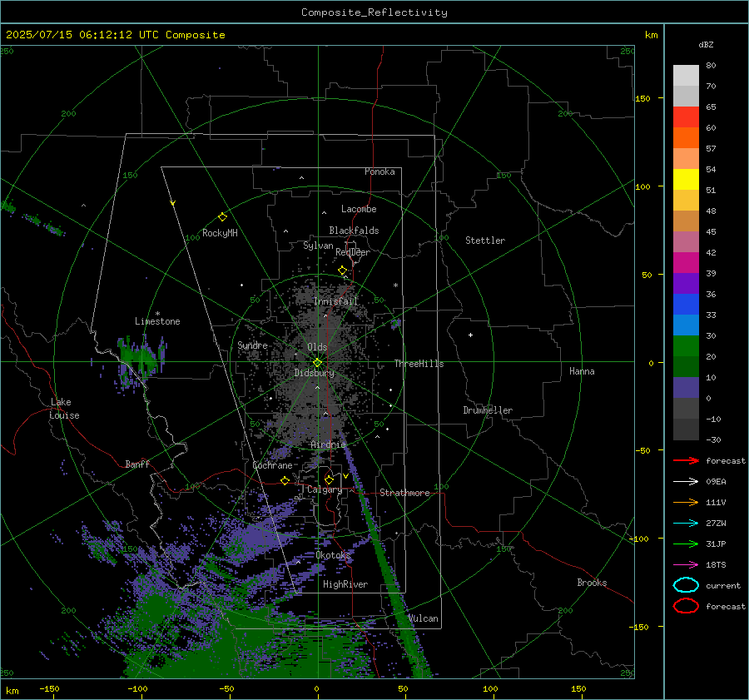Click the Vulcan label
This screenshot has width=749, height=700.
(x=424, y=618)
